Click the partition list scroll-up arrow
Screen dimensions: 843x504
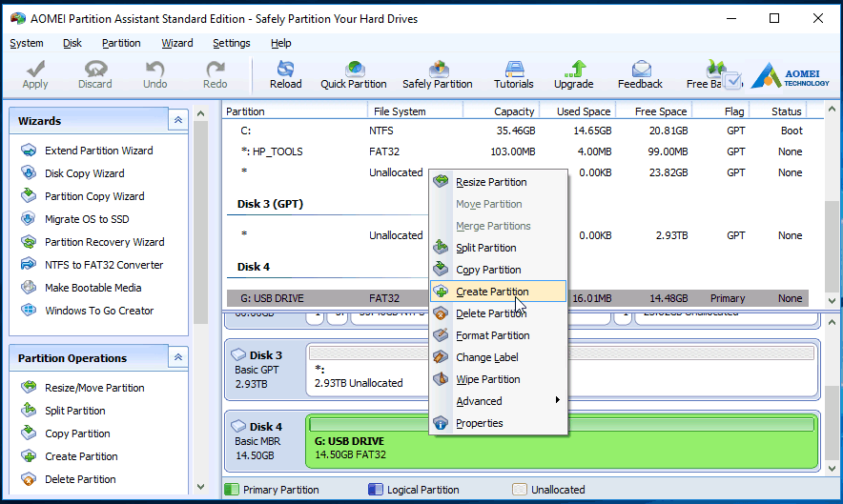(832, 109)
